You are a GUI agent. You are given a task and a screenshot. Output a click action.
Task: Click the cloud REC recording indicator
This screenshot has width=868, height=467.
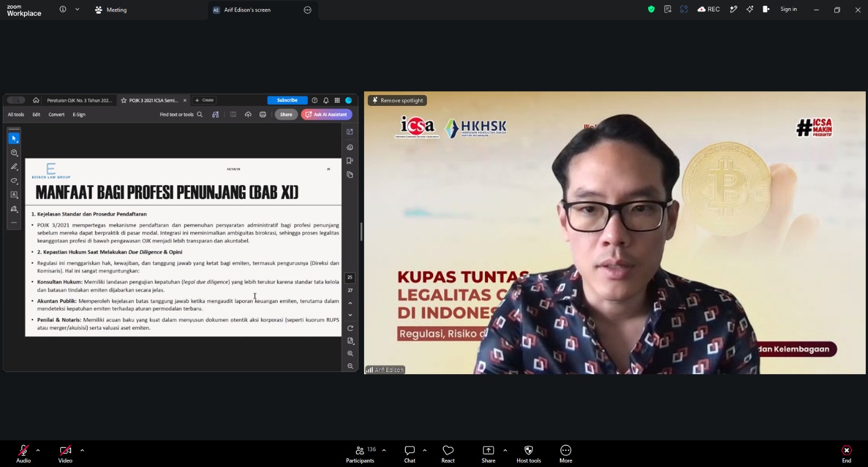(x=709, y=9)
